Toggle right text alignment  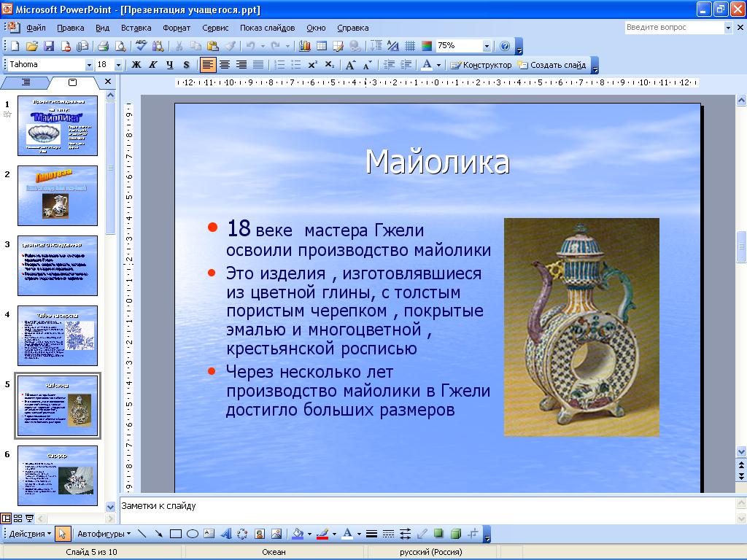241,65
